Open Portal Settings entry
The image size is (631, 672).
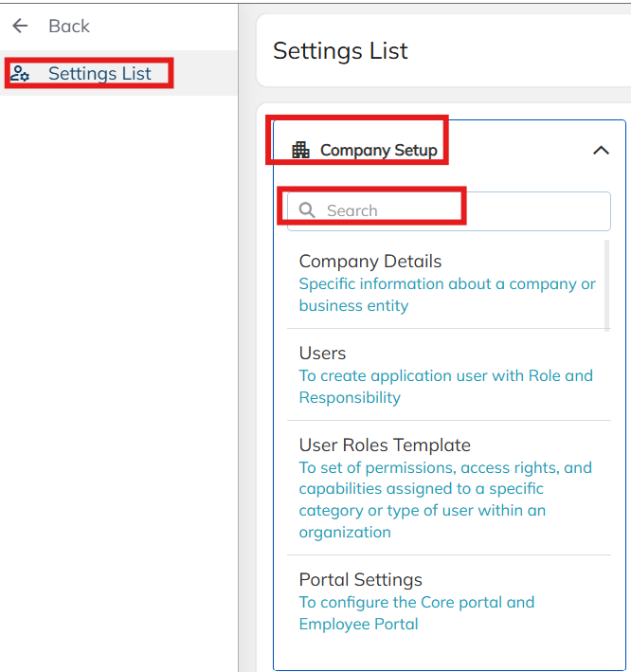coord(360,579)
